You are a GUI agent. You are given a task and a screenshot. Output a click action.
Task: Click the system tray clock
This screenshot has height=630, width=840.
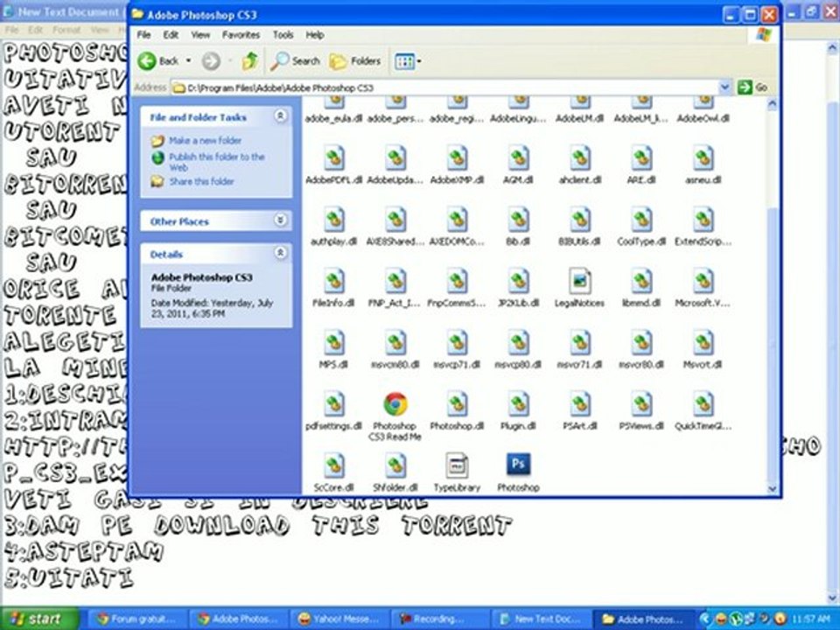coord(812,619)
